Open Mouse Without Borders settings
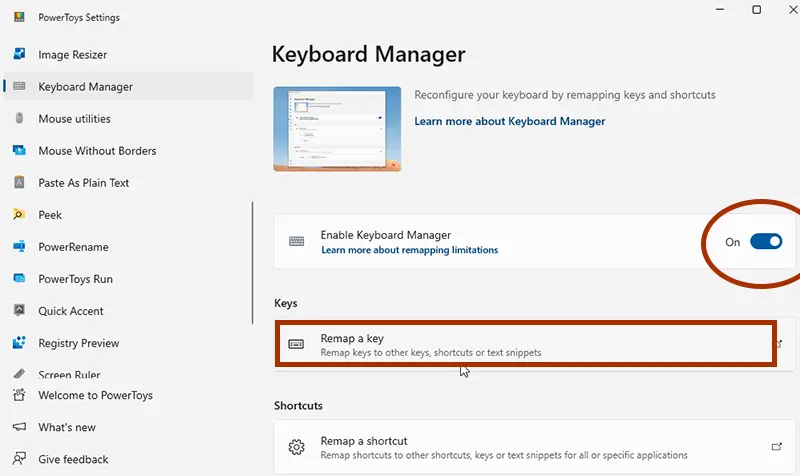Viewport: 800px width, 476px height. tap(128, 151)
